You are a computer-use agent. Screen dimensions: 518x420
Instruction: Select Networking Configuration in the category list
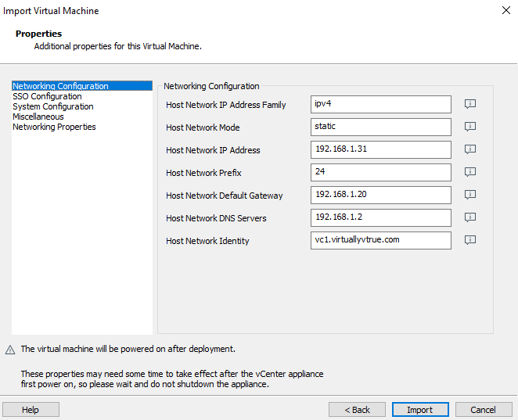[60, 86]
